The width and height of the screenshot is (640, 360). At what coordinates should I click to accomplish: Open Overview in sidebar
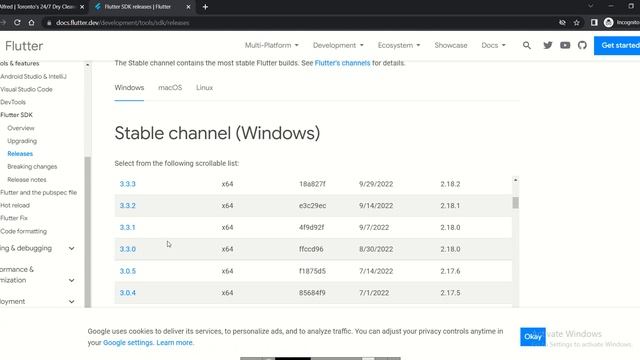(x=21, y=128)
